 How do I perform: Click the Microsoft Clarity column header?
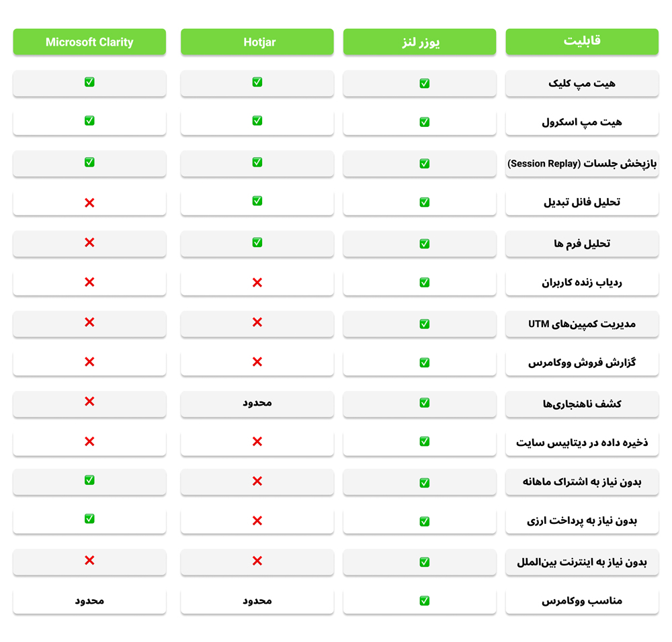point(89,42)
